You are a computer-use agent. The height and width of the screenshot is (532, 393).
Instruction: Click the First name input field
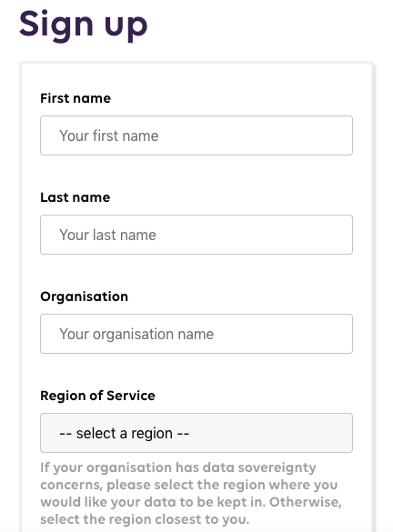(x=196, y=136)
